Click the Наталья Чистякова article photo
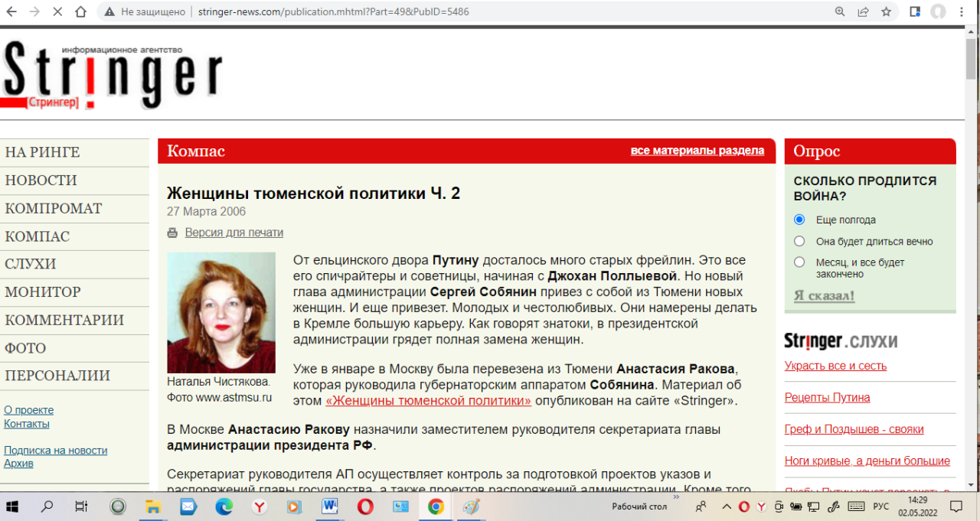 (x=221, y=313)
